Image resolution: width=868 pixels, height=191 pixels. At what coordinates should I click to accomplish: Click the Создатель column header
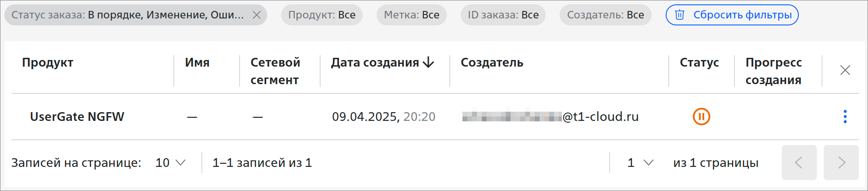click(492, 63)
